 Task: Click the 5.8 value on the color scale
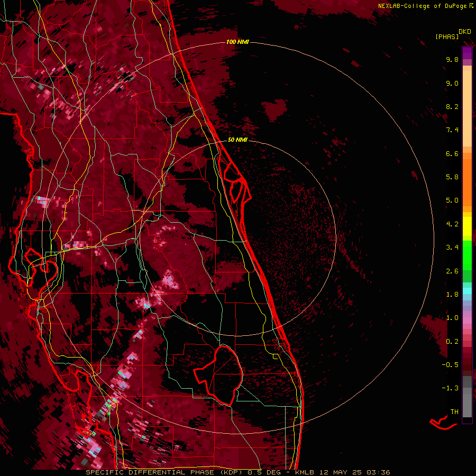[452, 177]
